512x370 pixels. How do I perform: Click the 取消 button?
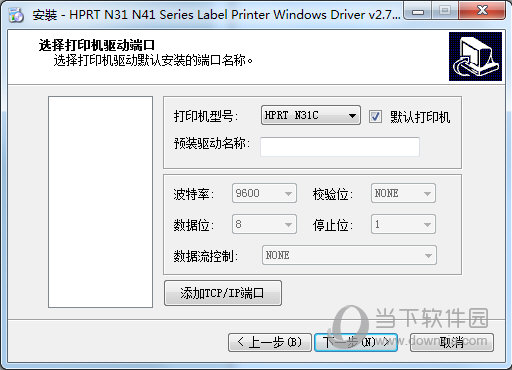pyautogui.click(x=452, y=342)
